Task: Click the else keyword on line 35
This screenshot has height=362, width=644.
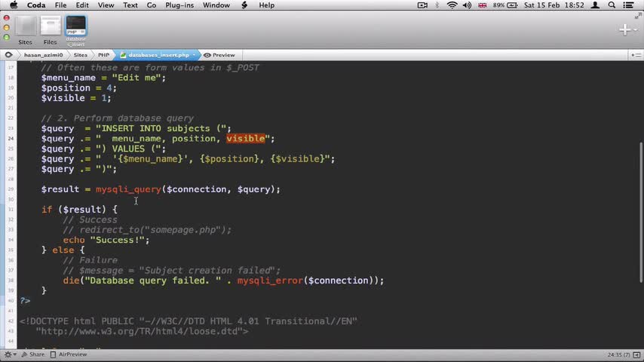Action: [x=63, y=250]
